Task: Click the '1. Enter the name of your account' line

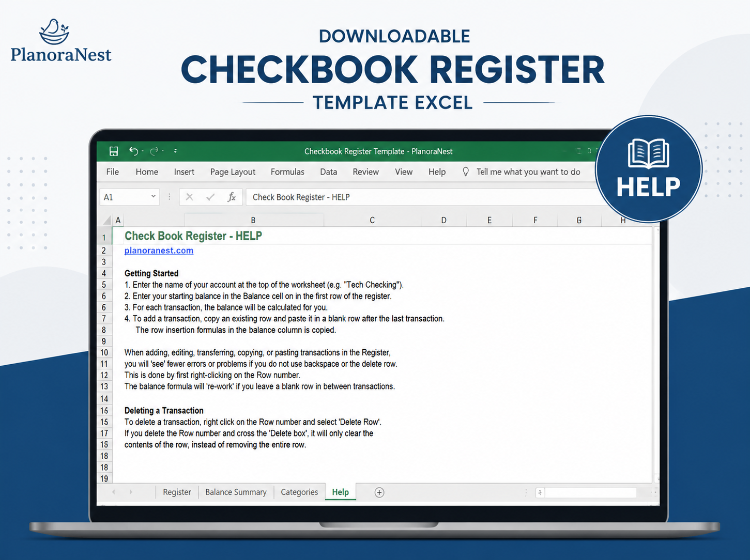Action: point(264,285)
